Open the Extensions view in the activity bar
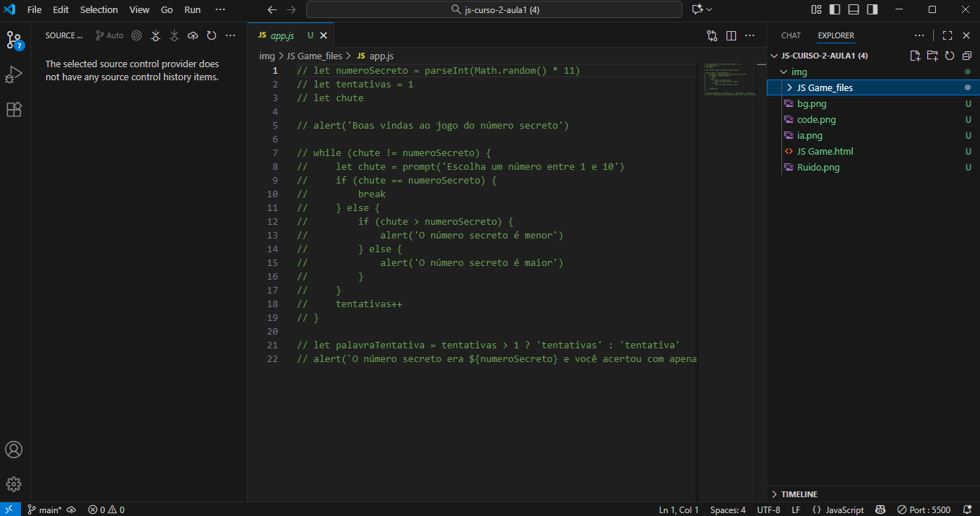This screenshot has height=516, width=980. pos(14,110)
